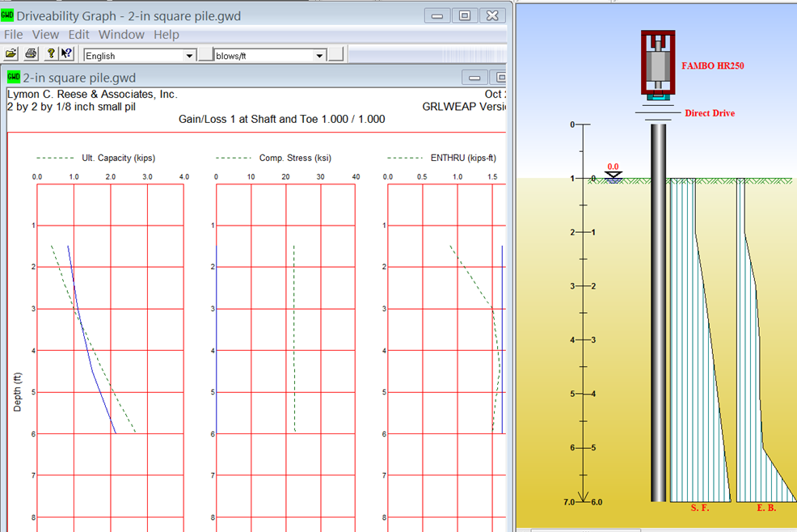Click the Direct Drive label in pile diagram
The width and height of the screenshot is (797, 532).
[710, 113]
